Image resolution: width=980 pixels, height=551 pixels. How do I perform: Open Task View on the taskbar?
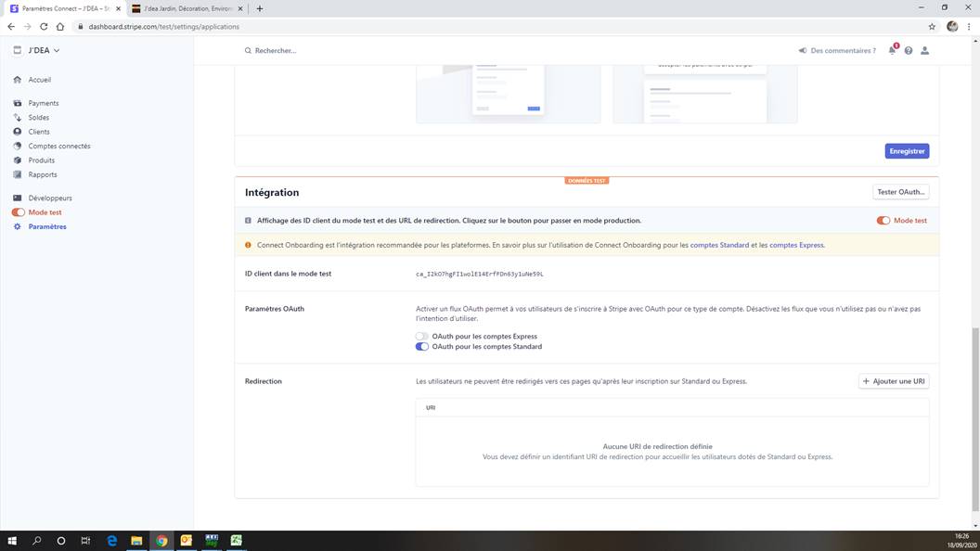pos(85,541)
